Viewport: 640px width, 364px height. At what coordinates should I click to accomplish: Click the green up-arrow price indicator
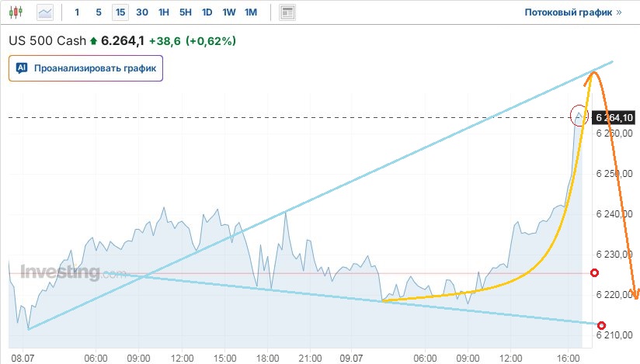[94, 40]
